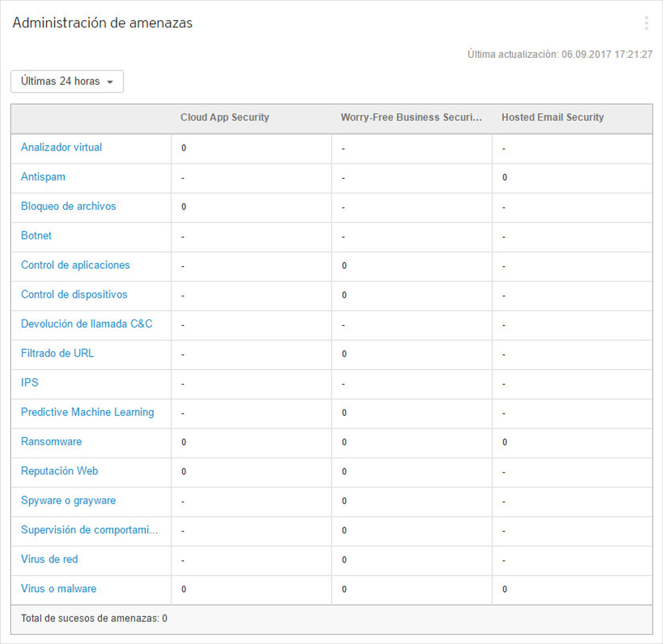Screen dimensions: 663x644
Task: Open Bloqueo de archivos details
Action: [x=68, y=206]
